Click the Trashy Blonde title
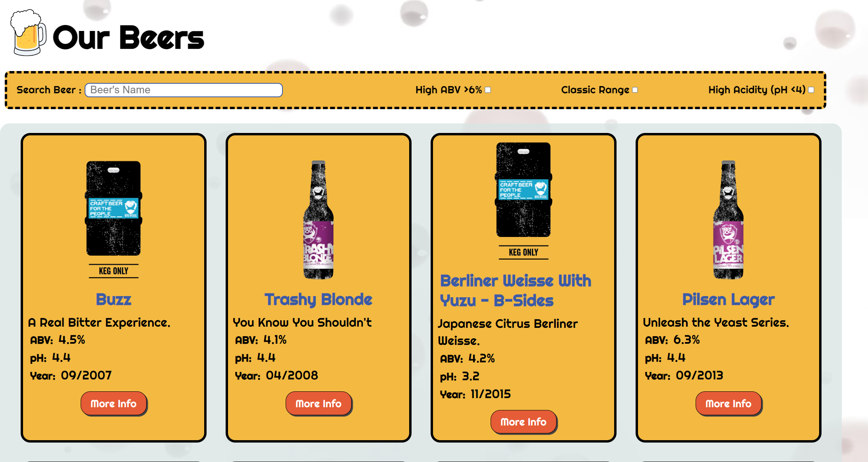Screen dimensions: 868x462 click(x=319, y=300)
